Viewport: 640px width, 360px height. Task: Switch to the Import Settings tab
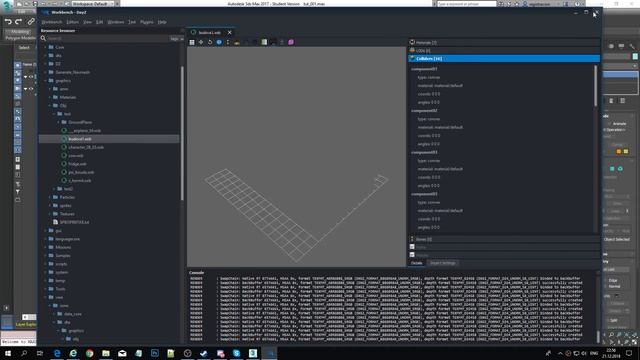(442, 263)
